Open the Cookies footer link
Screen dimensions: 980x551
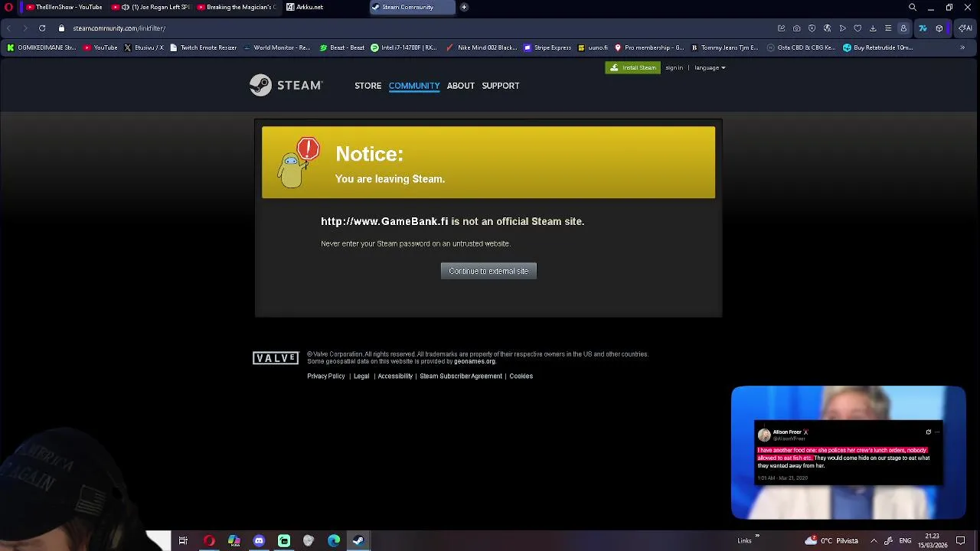point(521,376)
